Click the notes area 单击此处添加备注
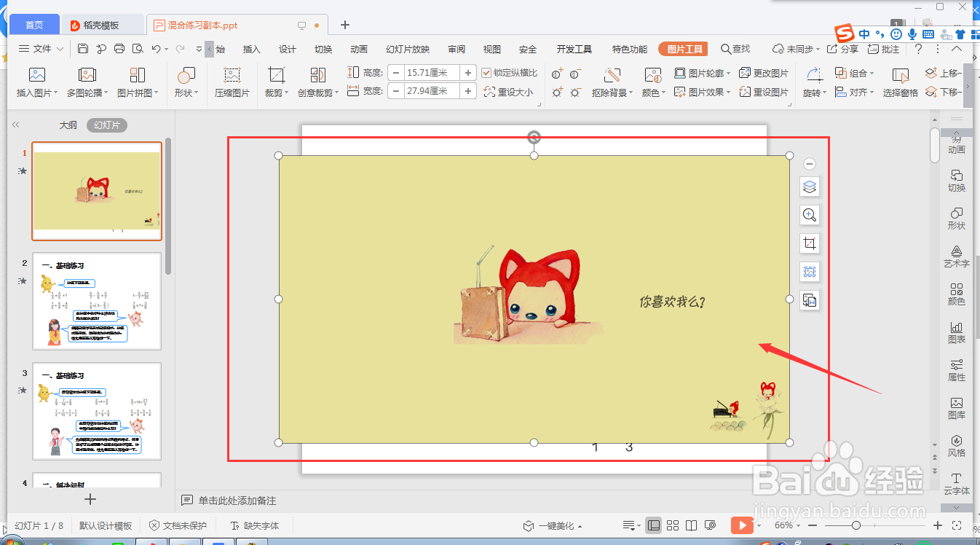This screenshot has height=545, width=980. pyautogui.click(x=237, y=501)
